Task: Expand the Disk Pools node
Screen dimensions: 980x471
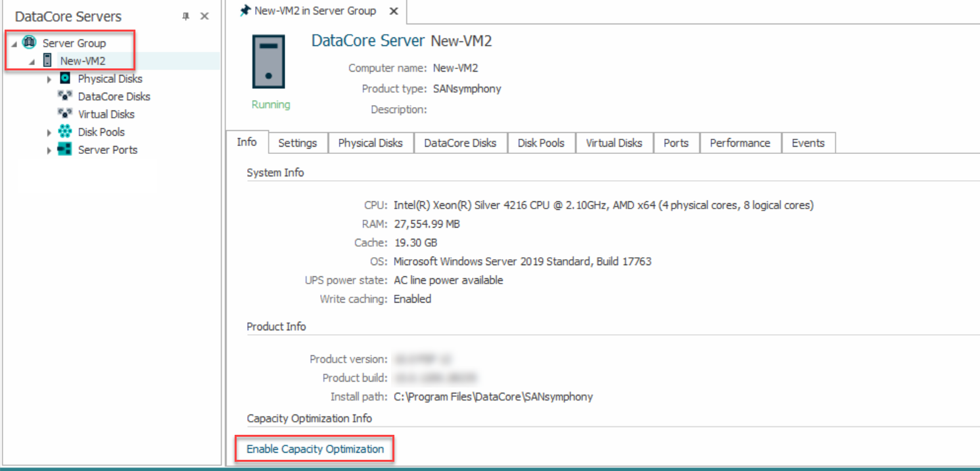Action: (x=49, y=132)
